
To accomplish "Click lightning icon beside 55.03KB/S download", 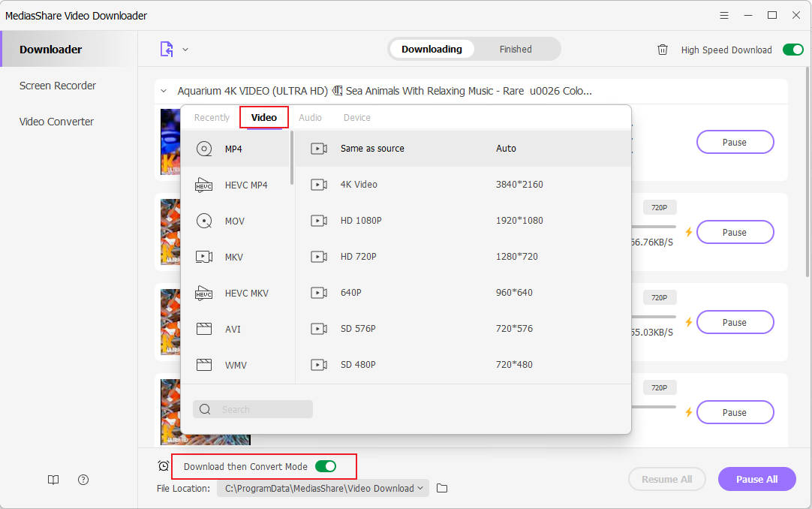I will pos(689,322).
